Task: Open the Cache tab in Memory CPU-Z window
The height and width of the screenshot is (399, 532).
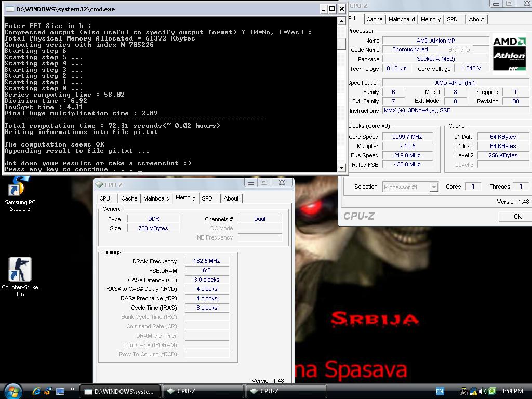Action: pyautogui.click(x=129, y=198)
